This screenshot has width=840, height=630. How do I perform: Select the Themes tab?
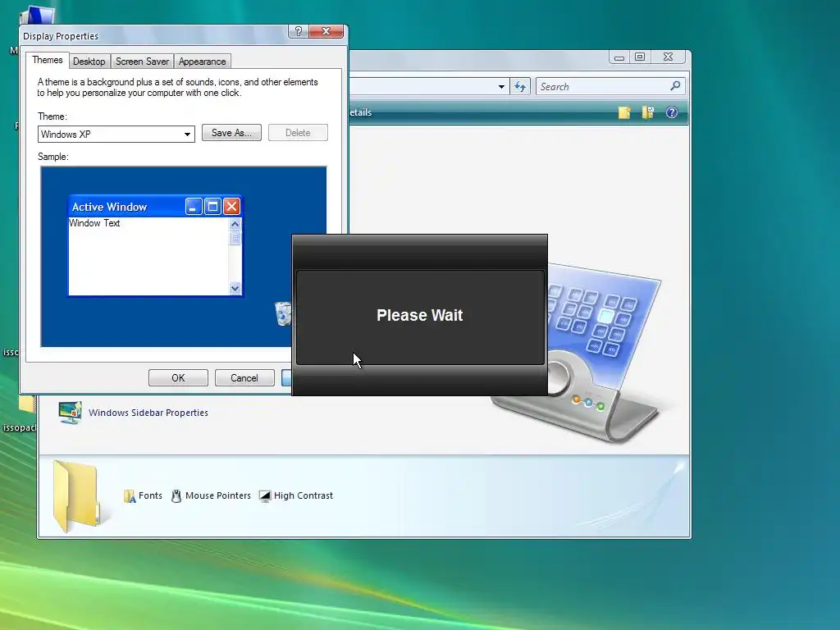(x=47, y=60)
